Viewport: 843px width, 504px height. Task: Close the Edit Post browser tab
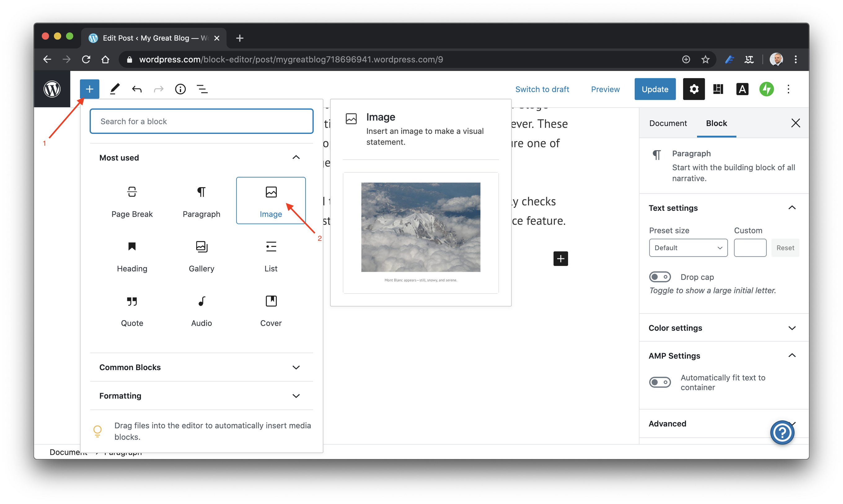click(x=217, y=38)
